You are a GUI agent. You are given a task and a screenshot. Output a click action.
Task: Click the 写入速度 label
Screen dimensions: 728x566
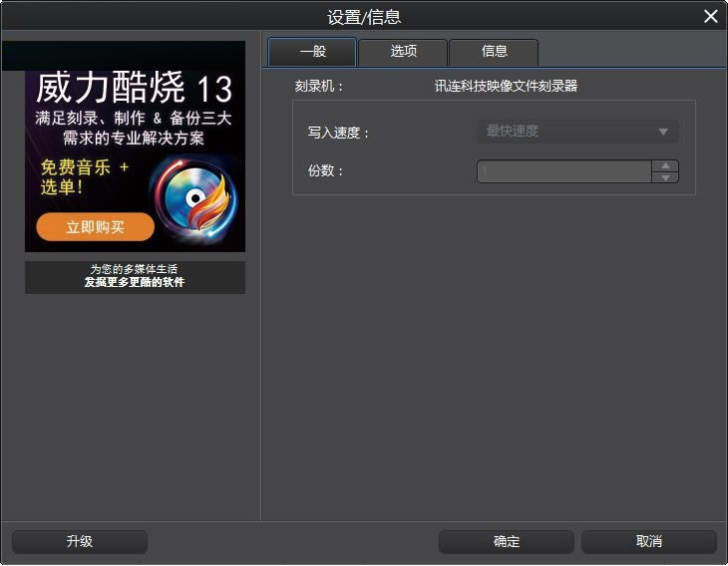pyautogui.click(x=338, y=133)
